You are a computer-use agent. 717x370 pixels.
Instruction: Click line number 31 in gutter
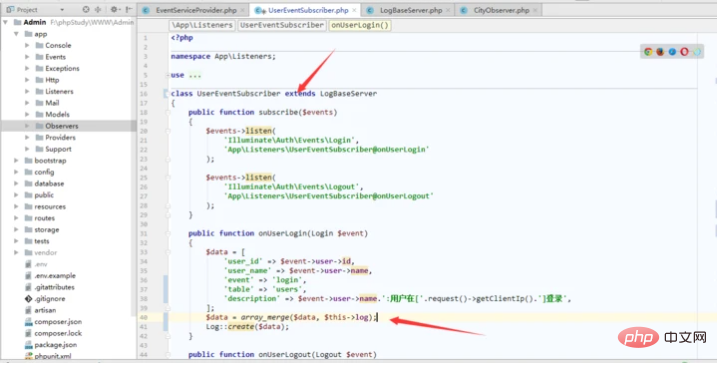144,233
